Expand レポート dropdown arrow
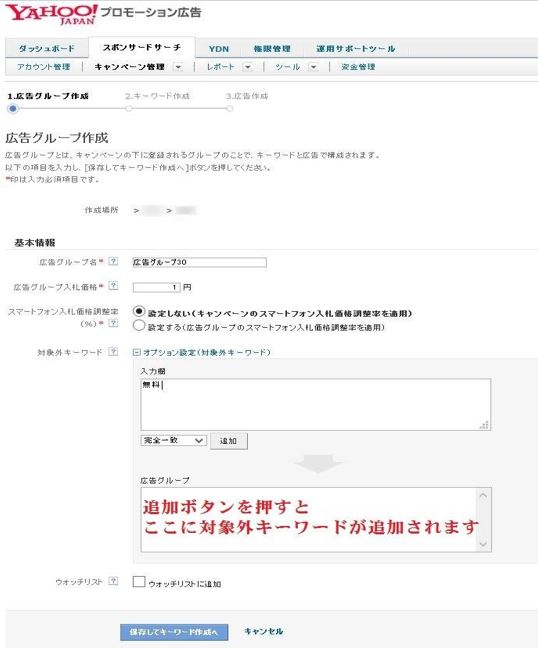 248,67
